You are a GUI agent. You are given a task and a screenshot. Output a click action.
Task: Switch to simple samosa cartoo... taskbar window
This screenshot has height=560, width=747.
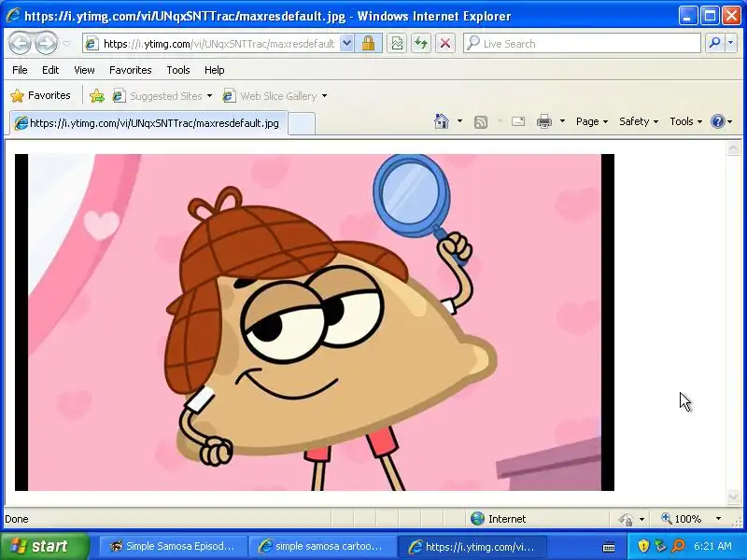click(322, 546)
